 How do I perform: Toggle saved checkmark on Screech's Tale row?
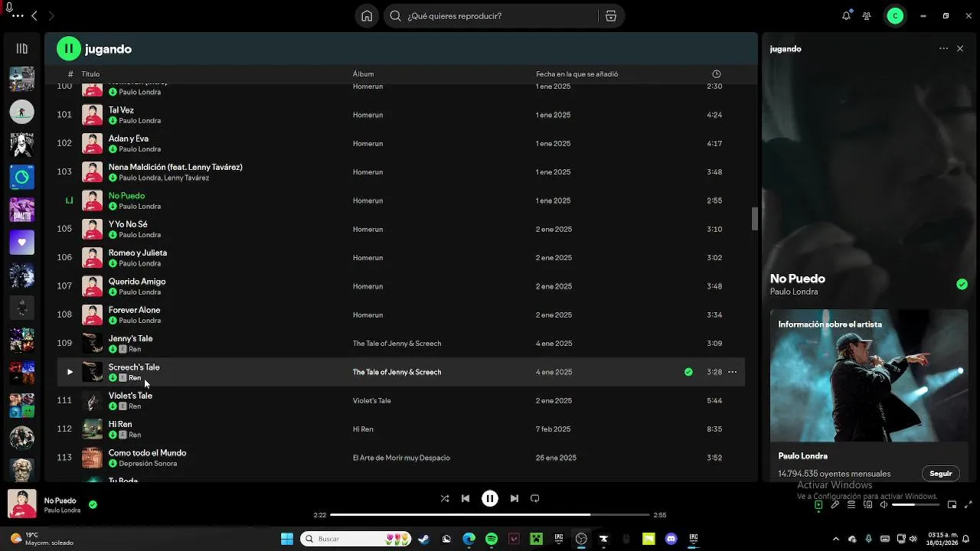pyautogui.click(x=688, y=372)
